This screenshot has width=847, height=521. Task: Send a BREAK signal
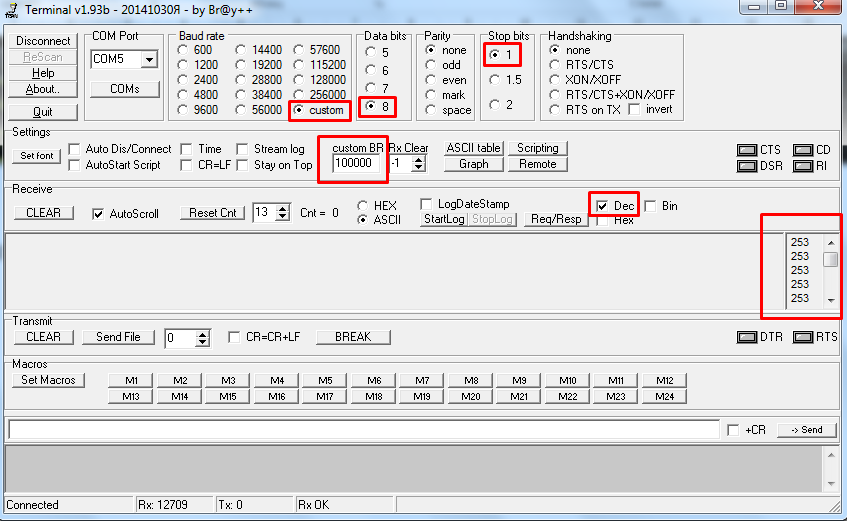click(x=353, y=337)
